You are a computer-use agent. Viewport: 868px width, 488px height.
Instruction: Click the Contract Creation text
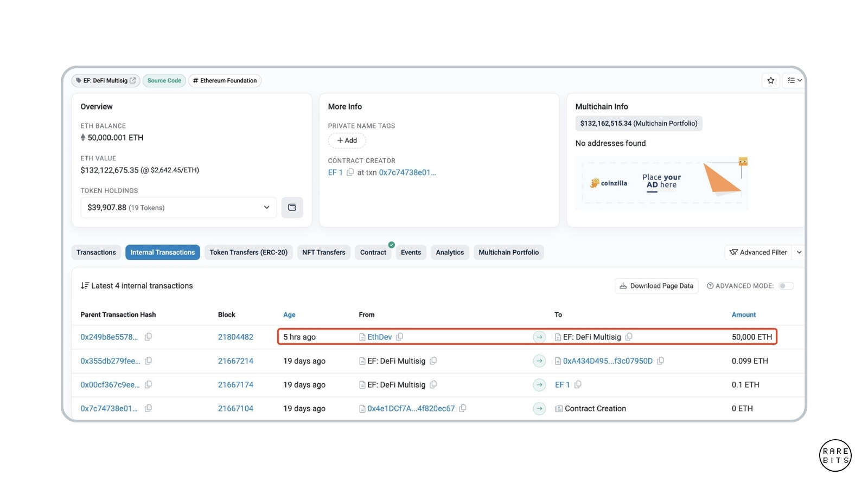click(x=595, y=409)
